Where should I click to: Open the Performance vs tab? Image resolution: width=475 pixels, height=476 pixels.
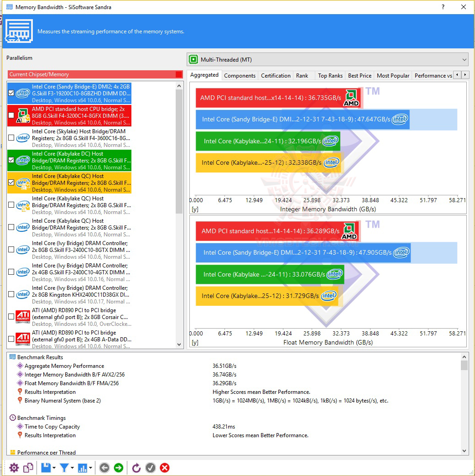[x=433, y=76]
